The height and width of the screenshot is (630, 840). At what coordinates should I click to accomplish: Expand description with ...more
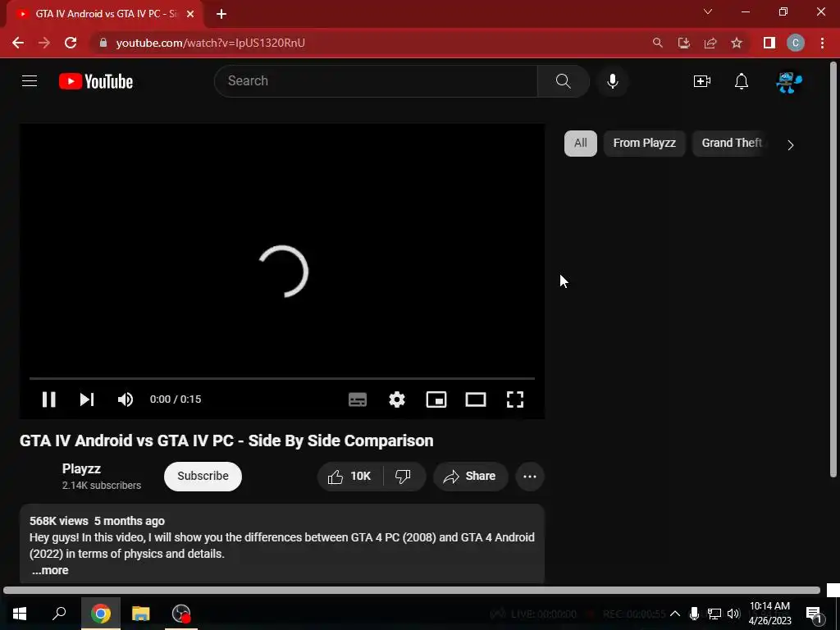click(50, 571)
